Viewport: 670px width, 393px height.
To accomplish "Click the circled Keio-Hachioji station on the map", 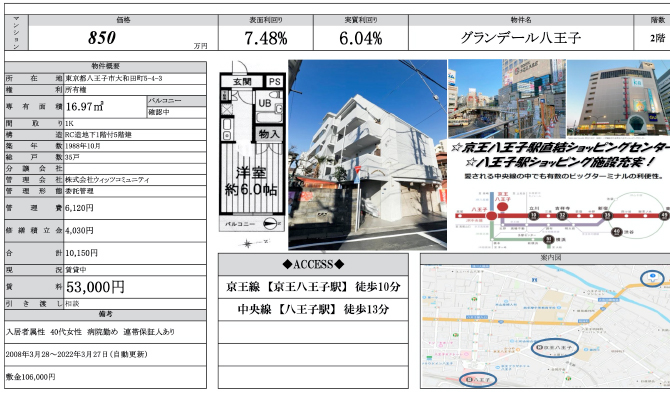I will [555, 348].
